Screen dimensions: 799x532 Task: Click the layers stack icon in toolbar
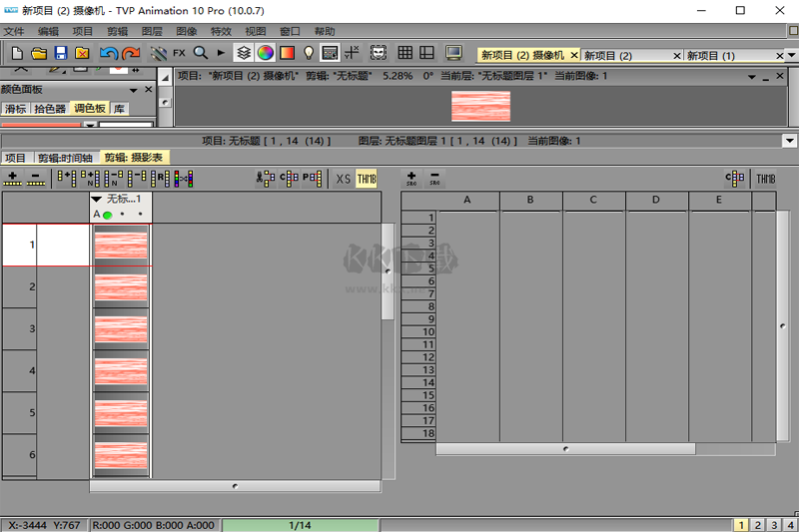pos(243,52)
